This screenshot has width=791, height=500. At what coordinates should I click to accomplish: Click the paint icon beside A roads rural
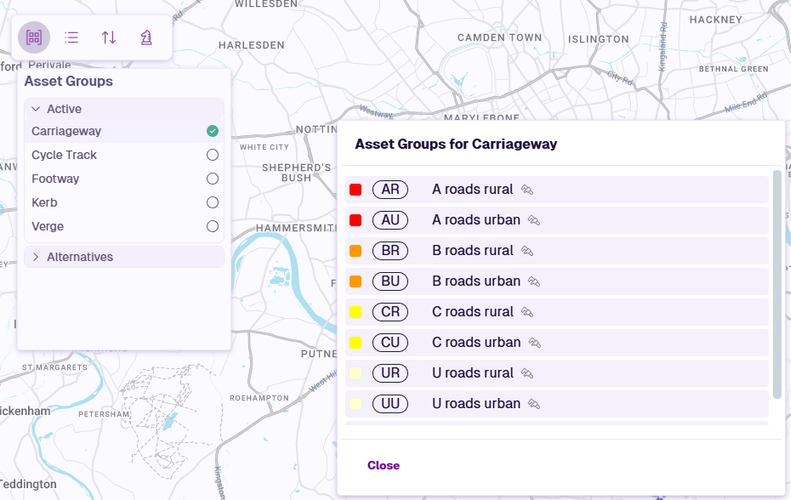[527, 190]
